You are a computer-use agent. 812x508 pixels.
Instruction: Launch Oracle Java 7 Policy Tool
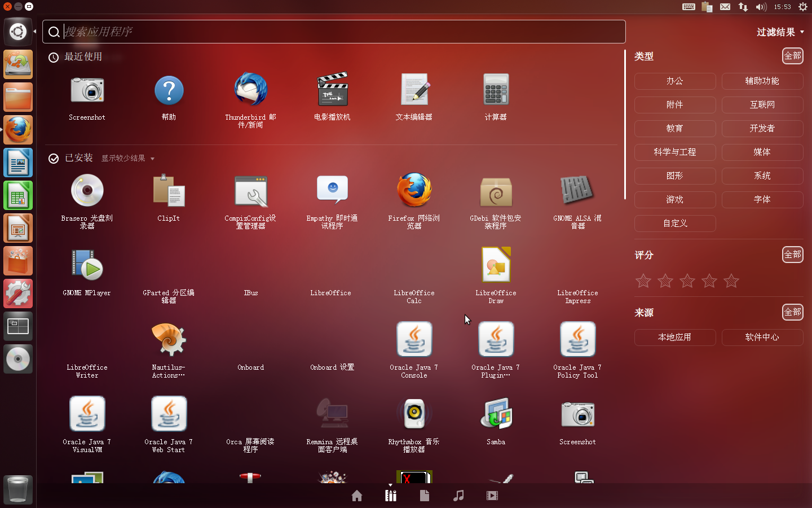tap(577, 350)
